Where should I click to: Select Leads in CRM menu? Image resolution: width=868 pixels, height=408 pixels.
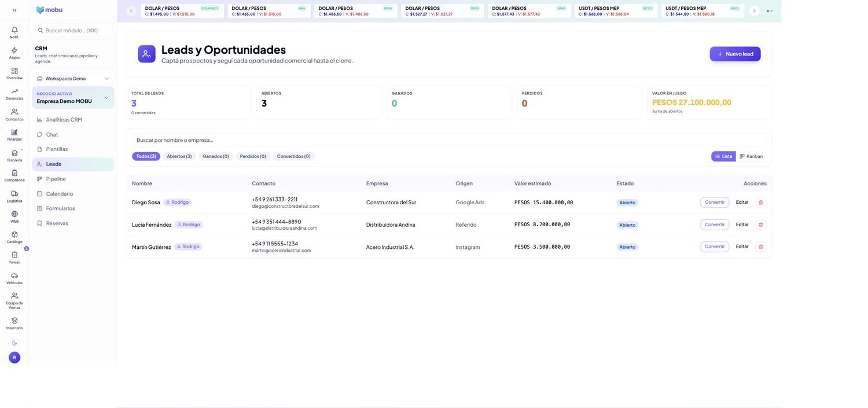point(73,164)
